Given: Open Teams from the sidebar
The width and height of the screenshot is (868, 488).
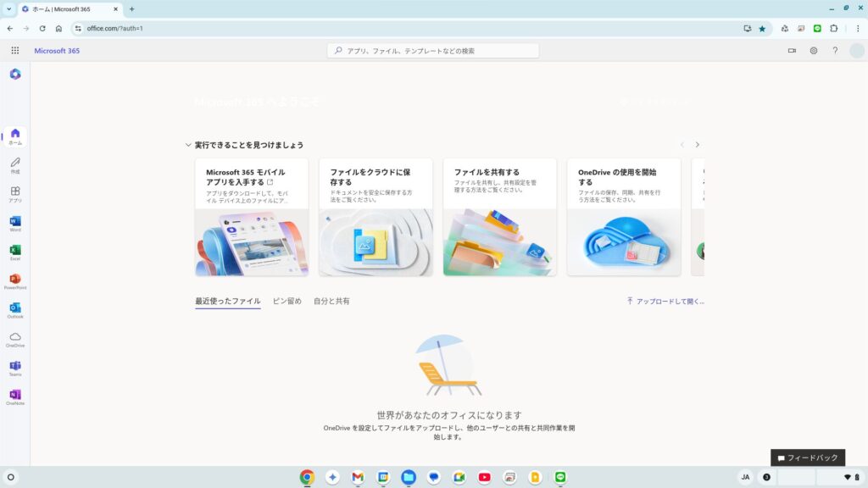Looking at the screenshot, I should 15,367.
